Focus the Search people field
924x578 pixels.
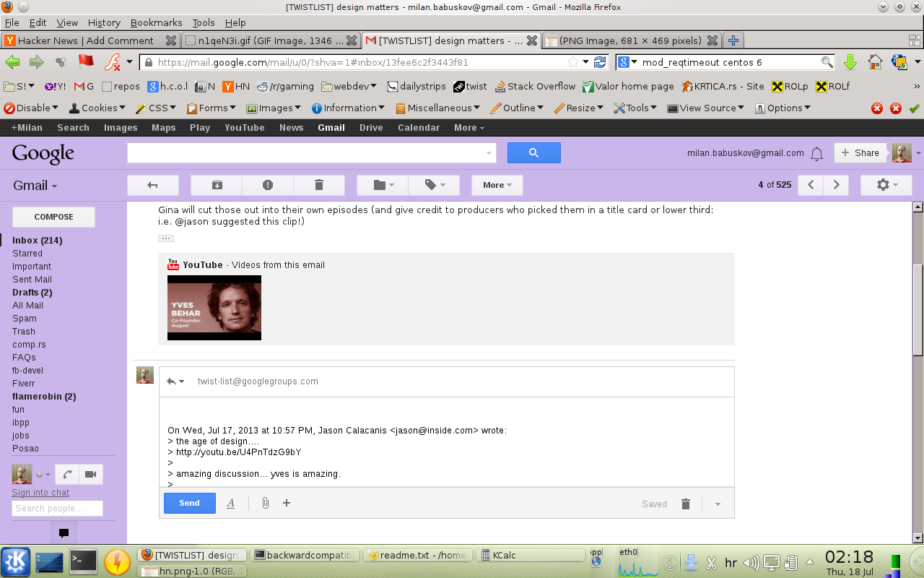click(x=57, y=508)
